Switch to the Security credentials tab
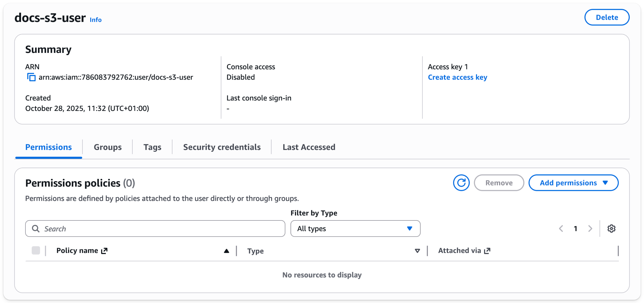 [x=222, y=147]
